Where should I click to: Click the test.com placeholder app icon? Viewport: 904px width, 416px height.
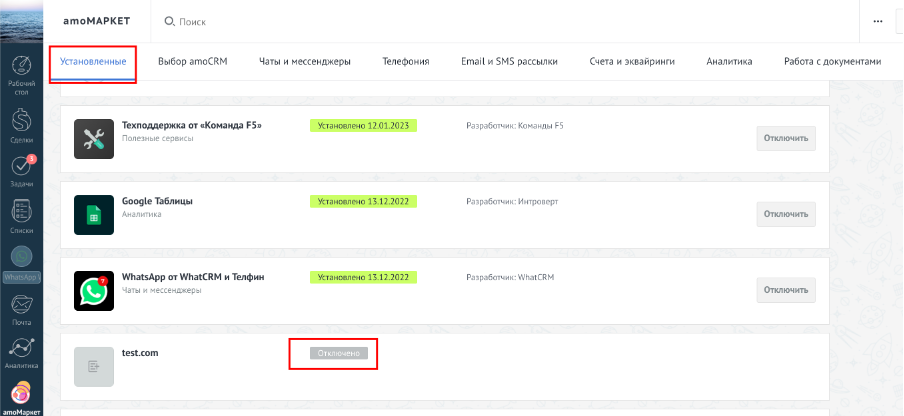pos(94,366)
